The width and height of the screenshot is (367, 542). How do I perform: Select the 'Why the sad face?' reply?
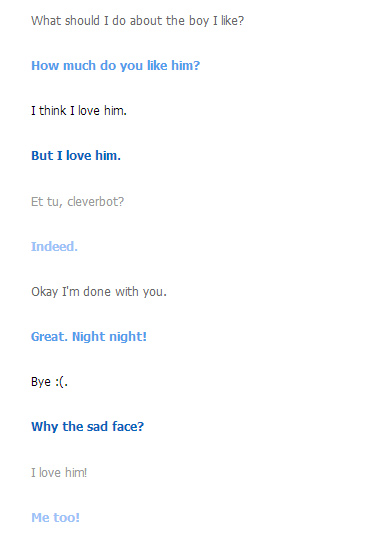pyautogui.click(x=87, y=427)
